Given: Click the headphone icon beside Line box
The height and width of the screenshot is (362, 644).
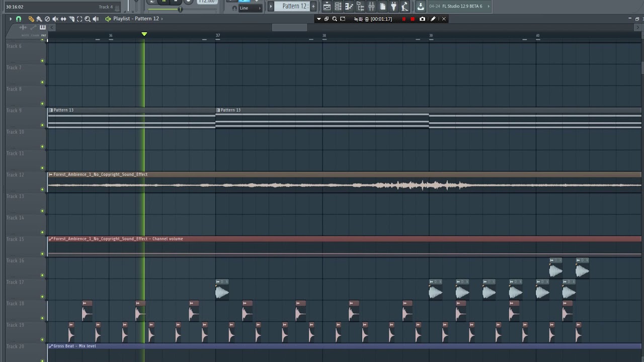Looking at the screenshot, I should (234, 8).
